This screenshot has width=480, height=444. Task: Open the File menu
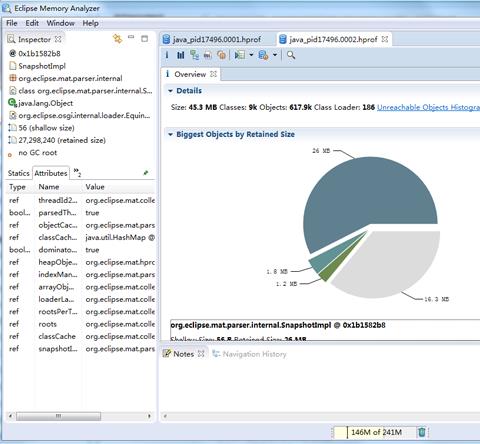[x=12, y=23]
